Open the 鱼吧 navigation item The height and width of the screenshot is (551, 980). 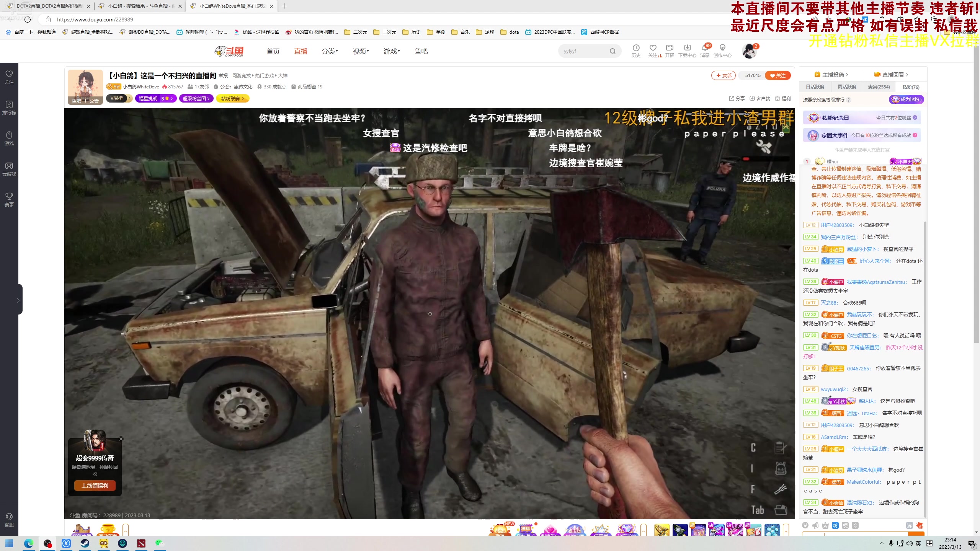tap(421, 51)
